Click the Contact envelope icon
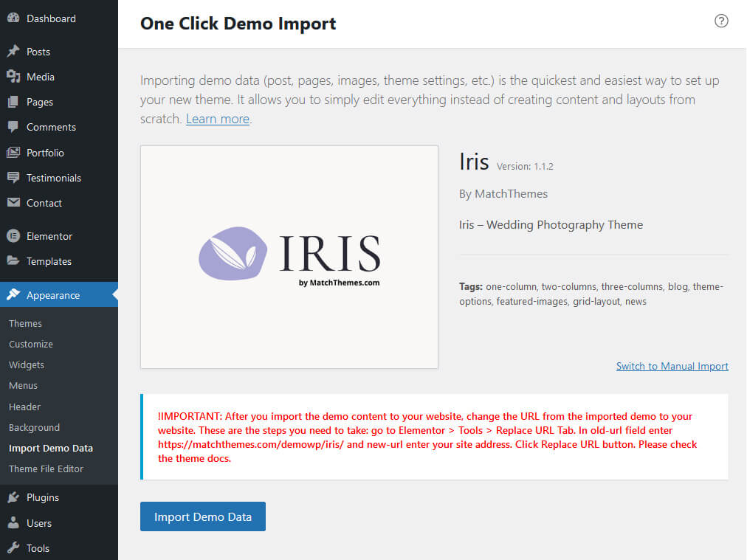747x560 pixels. (13, 203)
